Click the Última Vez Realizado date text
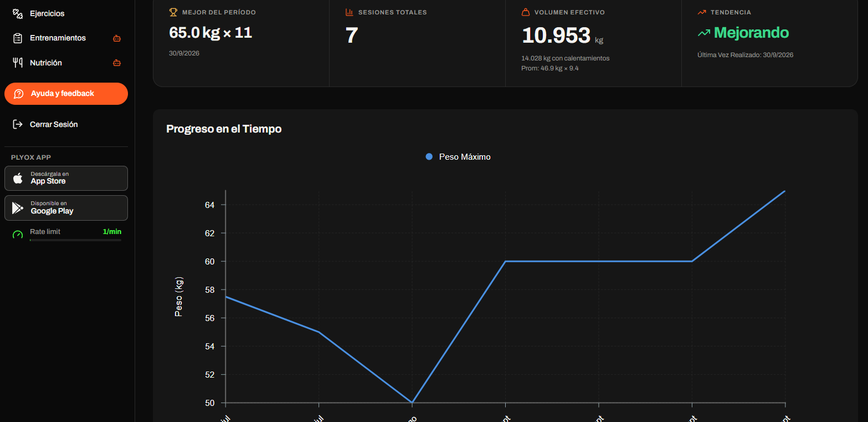 (x=746, y=55)
